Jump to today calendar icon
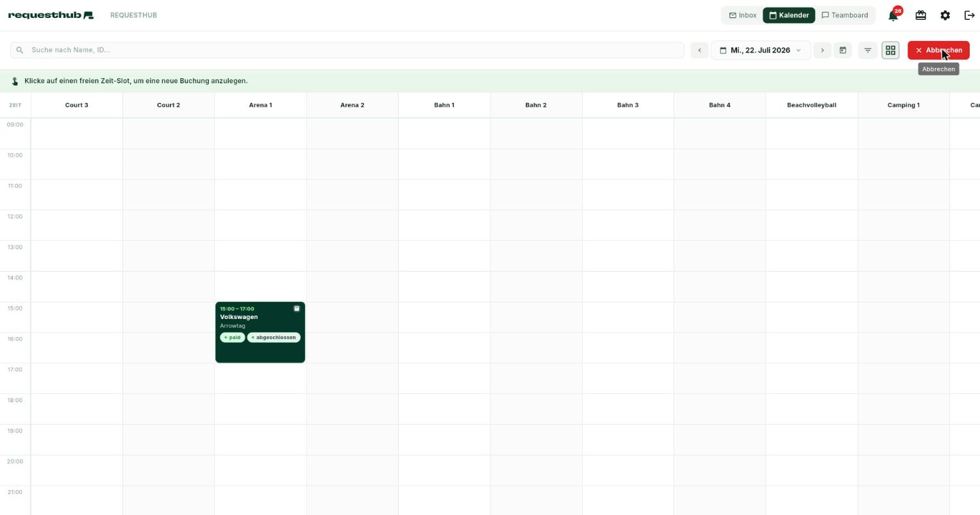The height and width of the screenshot is (515, 980). (x=843, y=50)
